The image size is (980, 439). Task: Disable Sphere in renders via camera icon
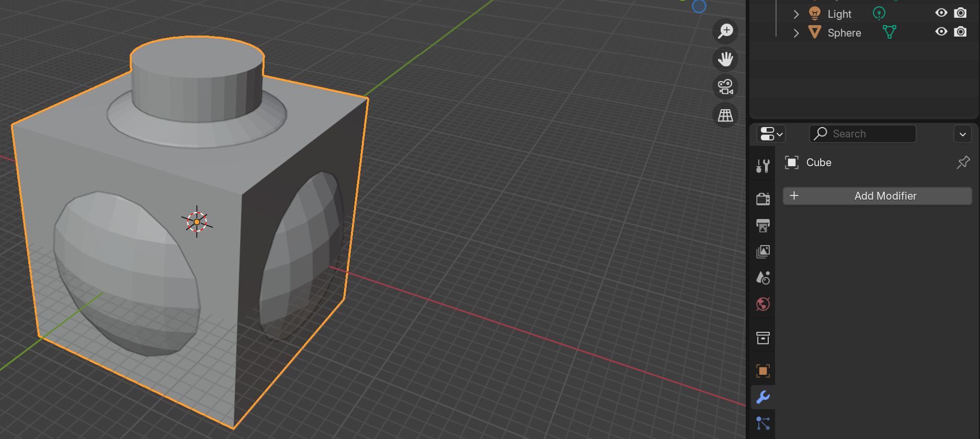pyautogui.click(x=960, y=32)
